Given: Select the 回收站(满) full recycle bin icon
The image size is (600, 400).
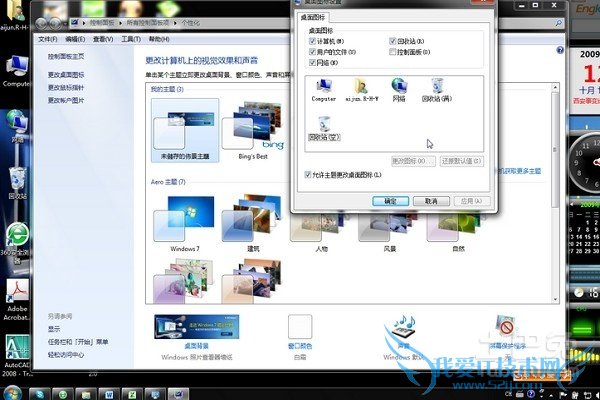Looking at the screenshot, I should pos(437,90).
